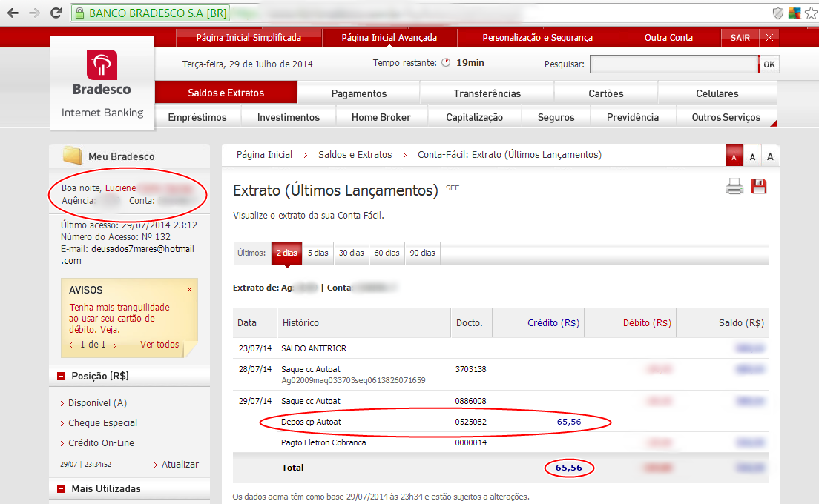The height and width of the screenshot is (504, 819).
Task: Expand the Cheque Especial item
Action: pyautogui.click(x=102, y=423)
